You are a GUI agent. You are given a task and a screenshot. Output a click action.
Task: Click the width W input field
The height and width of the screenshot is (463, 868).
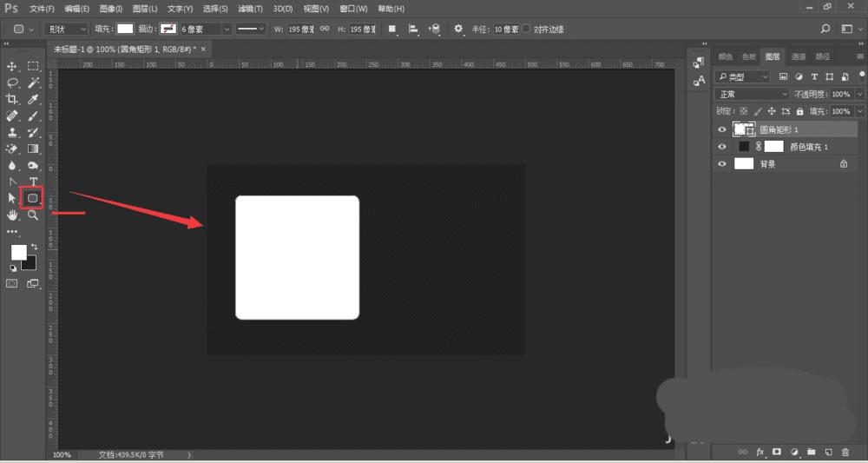pyautogui.click(x=300, y=29)
